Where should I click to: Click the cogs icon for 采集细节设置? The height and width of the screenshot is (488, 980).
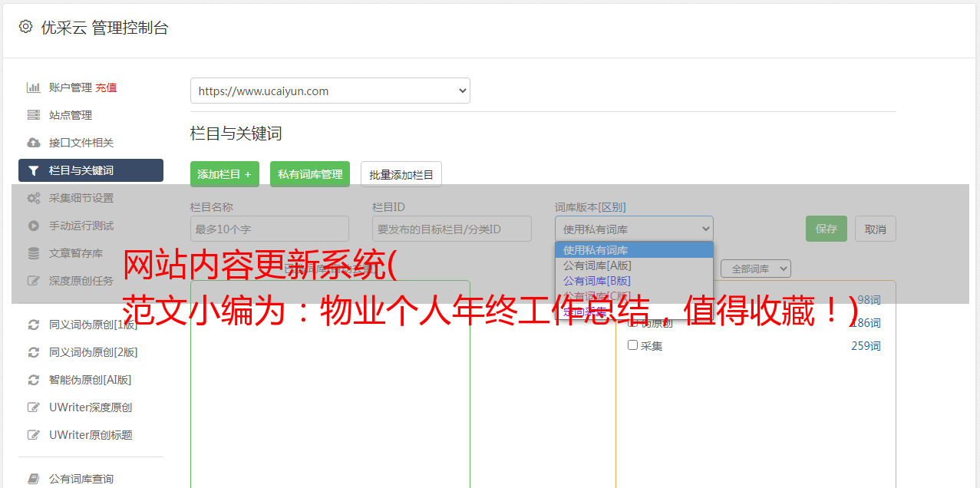pyautogui.click(x=33, y=198)
